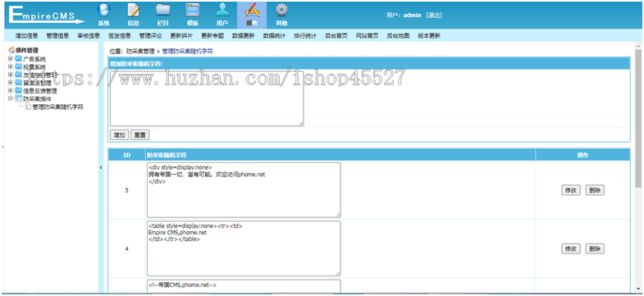Open the 更新专题 shortcut
Image resolution: width=644 pixels, height=296 pixels.
click(x=212, y=36)
